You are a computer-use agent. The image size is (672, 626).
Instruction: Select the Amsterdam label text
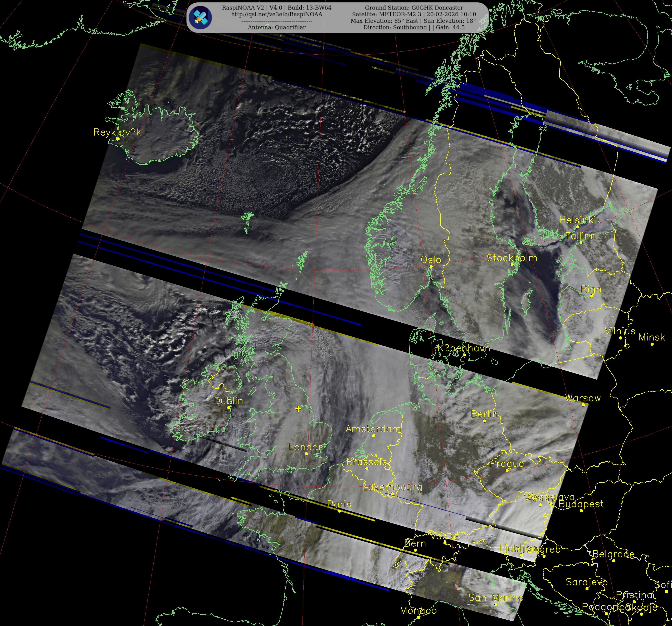373,429
